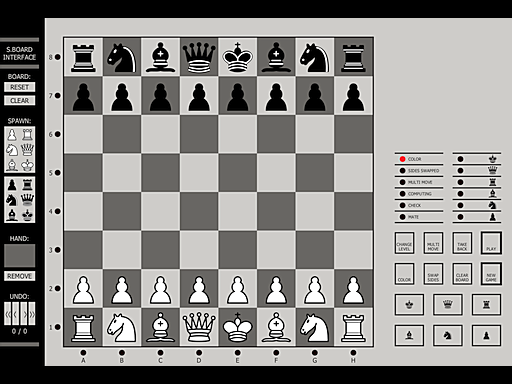Click the rook piece-select button
Screen dimensions: 512x384
pos(486,304)
